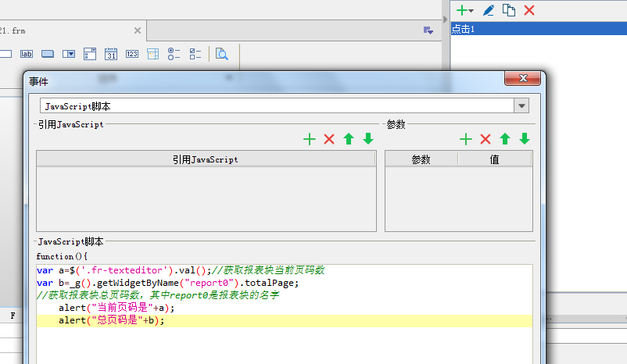Insert a date calendar widget

(111, 54)
